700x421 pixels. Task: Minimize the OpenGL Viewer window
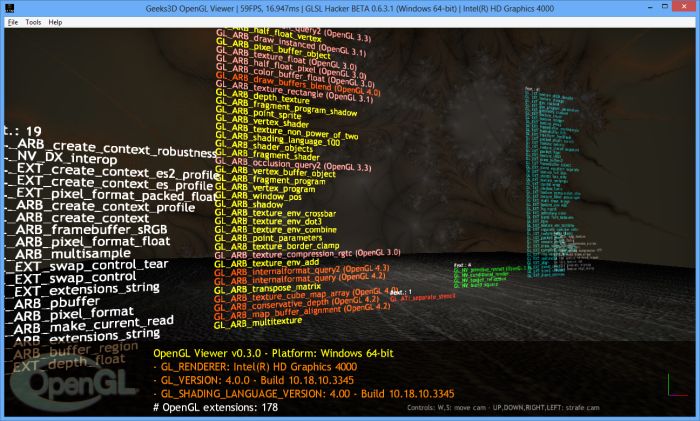tap(651, 7)
